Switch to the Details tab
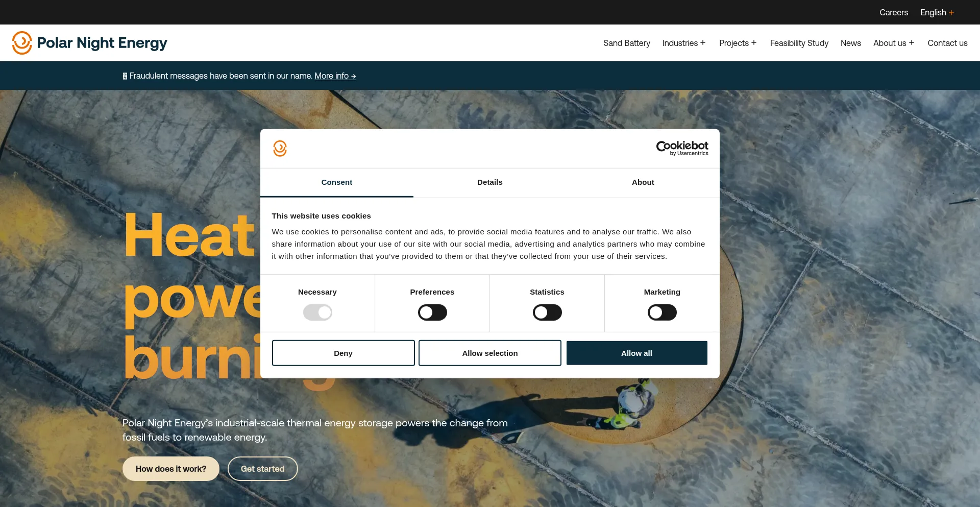The image size is (980, 507). coord(489,182)
